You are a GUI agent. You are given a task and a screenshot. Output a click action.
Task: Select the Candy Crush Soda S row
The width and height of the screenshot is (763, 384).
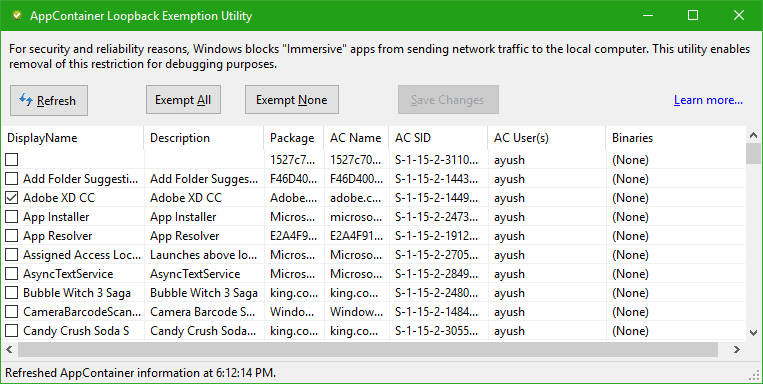pos(373,331)
